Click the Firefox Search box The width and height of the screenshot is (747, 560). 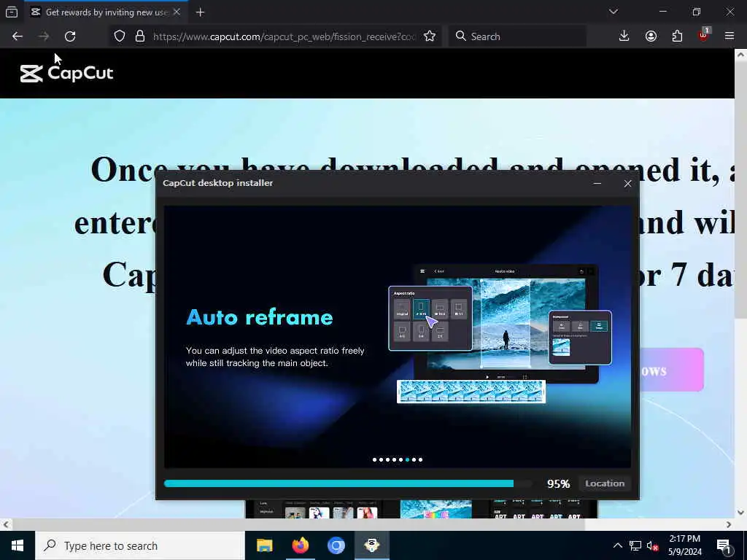coord(517,36)
